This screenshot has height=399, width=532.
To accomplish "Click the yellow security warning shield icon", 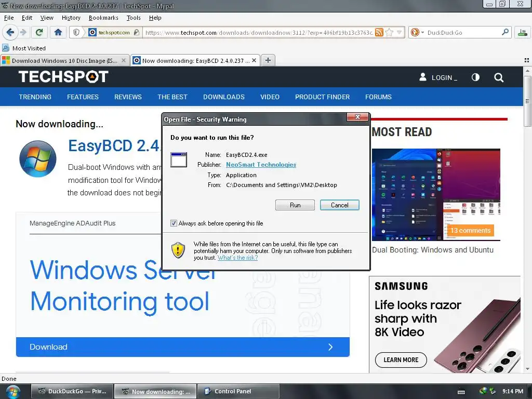I will click(x=178, y=250).
